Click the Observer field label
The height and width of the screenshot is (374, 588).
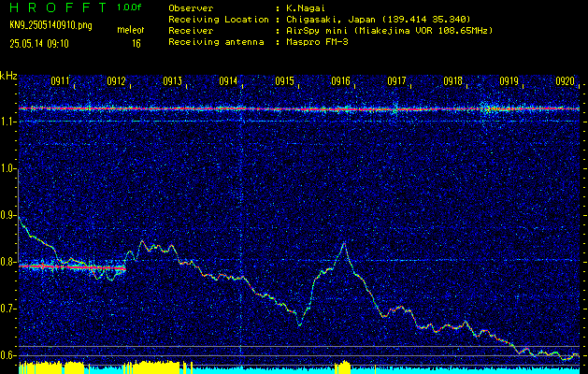191,8
